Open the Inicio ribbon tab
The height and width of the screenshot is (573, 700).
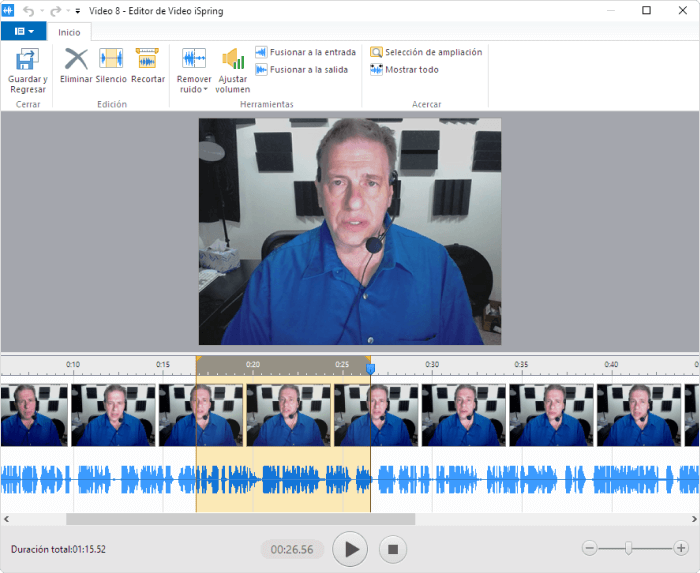(x=69, y=32)
